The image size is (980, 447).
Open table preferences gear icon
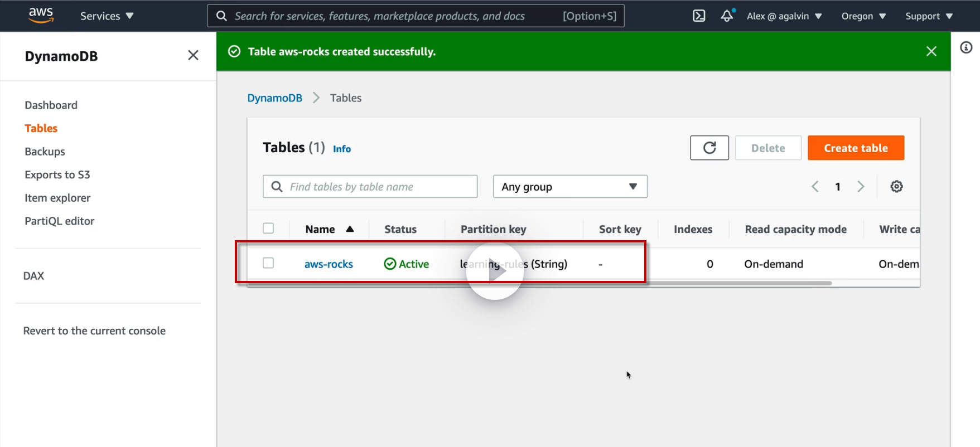(896, 187)
